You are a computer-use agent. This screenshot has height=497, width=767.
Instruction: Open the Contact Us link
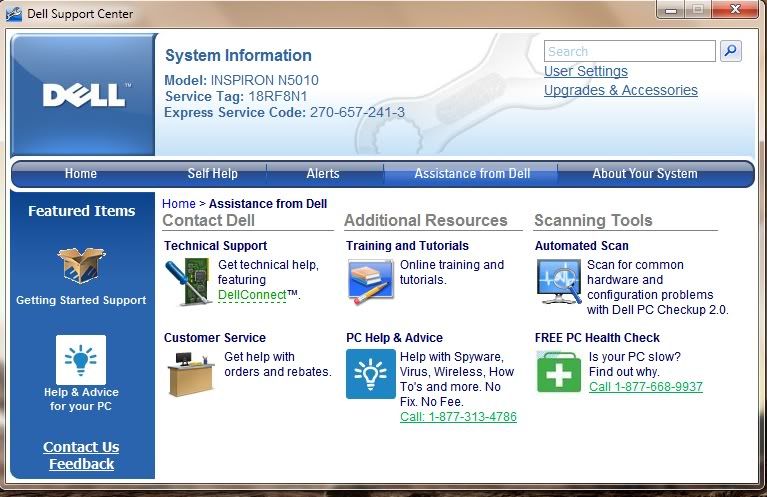coord(81,447)
